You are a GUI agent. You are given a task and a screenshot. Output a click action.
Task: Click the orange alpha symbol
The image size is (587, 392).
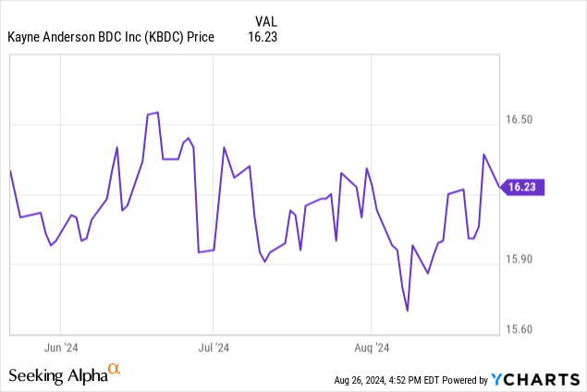tap(115, 370)
